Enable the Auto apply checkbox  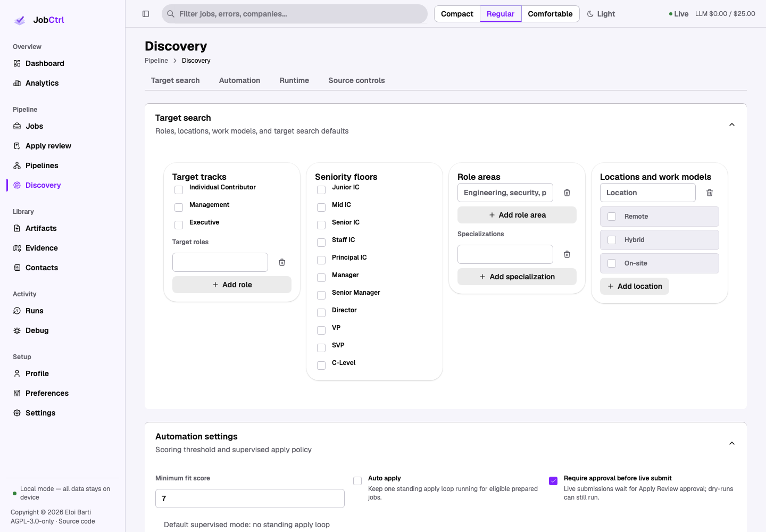click(357, 481)
